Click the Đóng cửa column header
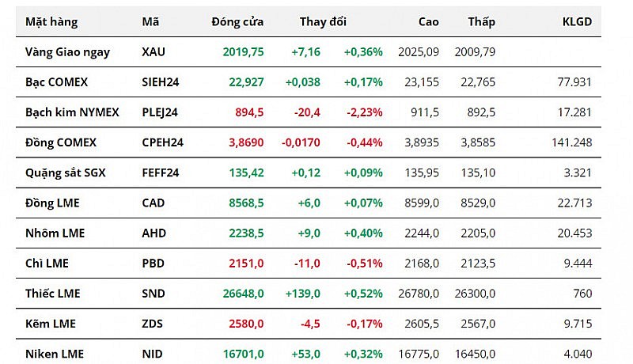Screen dimensions: 633x364 click(237, 22)
